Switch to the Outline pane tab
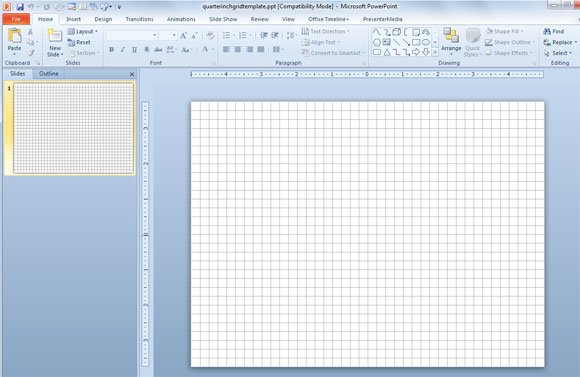Screen dimensions: 580x377 point(49,74)
